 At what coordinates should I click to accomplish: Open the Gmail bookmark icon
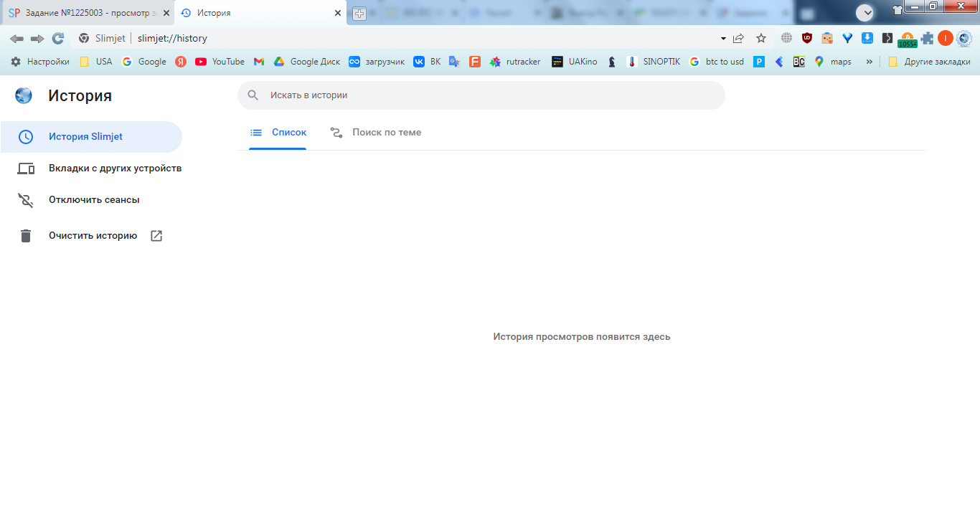click(259, 62)
